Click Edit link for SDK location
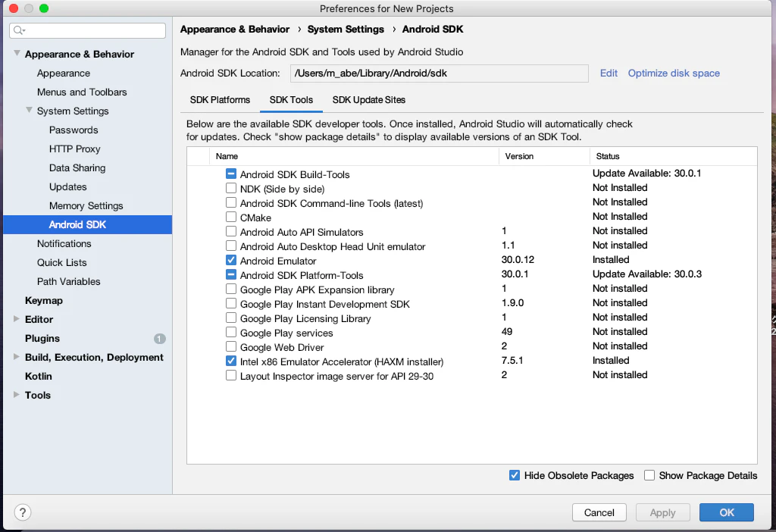 click(x=609, y=74)
